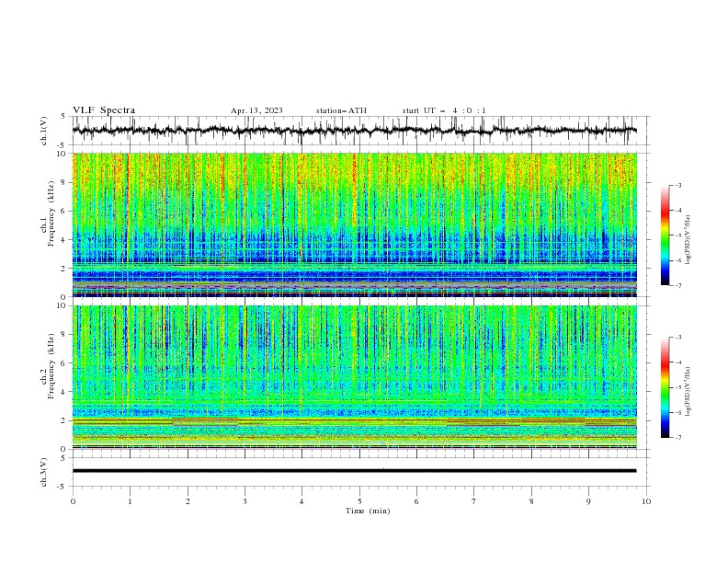Click inside the ch.2 spectrogram panel
This screenshot has height=563, width=728.
pos(354,377)
